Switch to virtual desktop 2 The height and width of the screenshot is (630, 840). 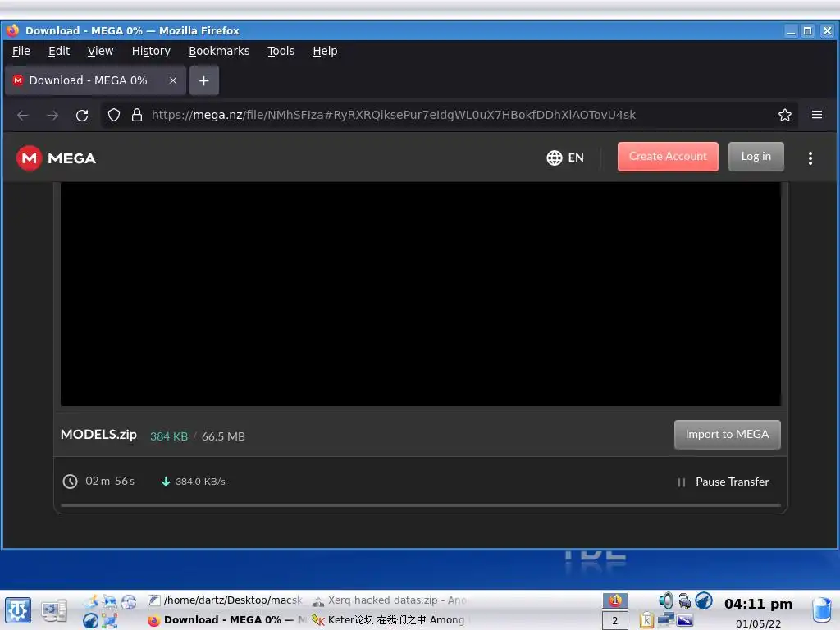click(615, 620)
